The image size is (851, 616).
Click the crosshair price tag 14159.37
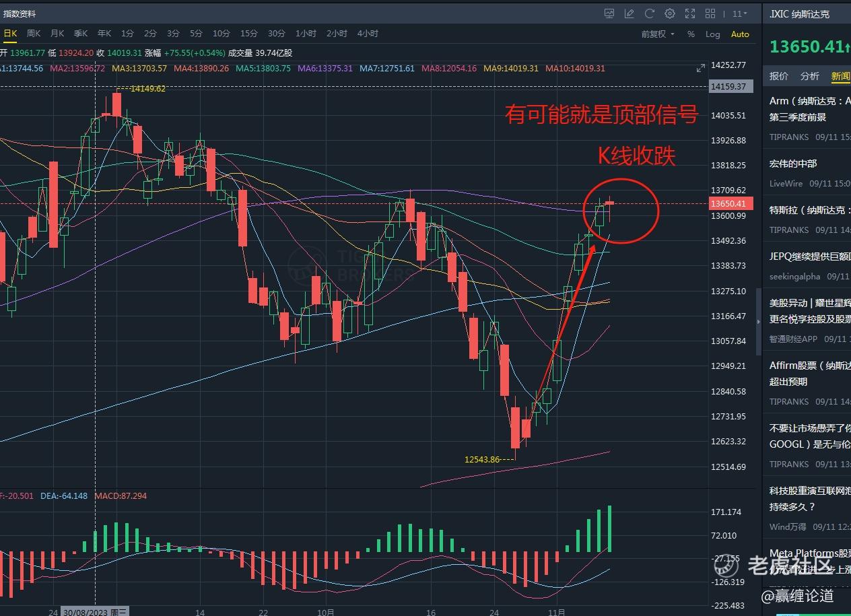(x=730, y=86)
